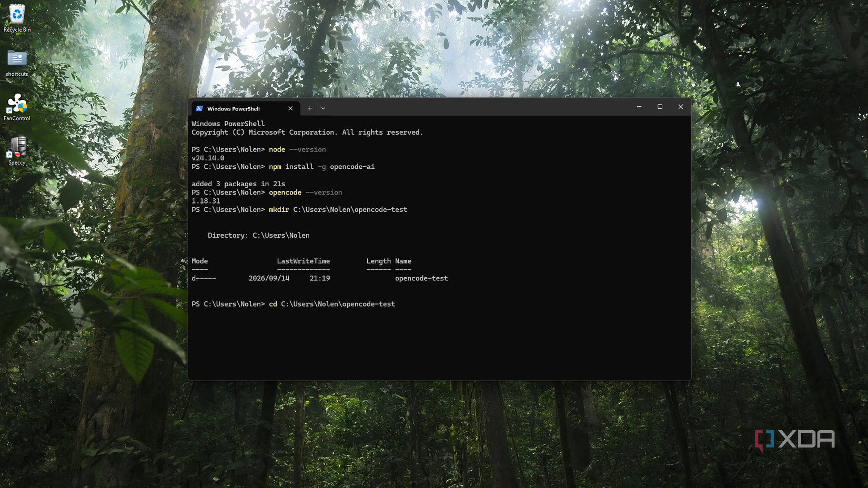Click the Length column header
This screenshot has height=488, width=868.
(x=378, y=261)
